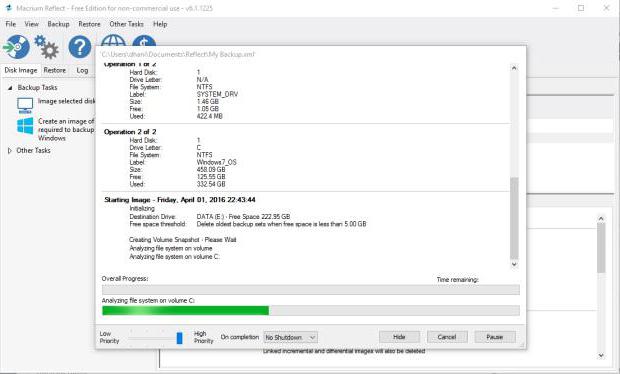Open the Help menu
This screenshot has height=374, width=620.
click(160, 24)
